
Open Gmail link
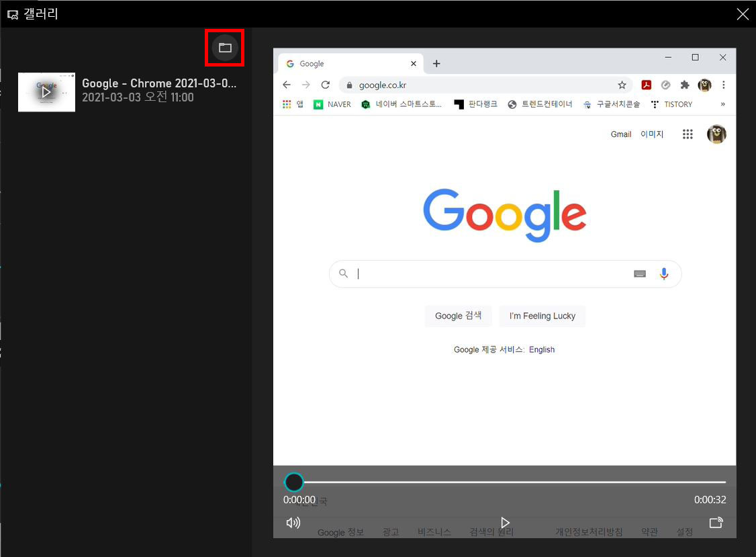pyautogui.click(x=621, y=134)
